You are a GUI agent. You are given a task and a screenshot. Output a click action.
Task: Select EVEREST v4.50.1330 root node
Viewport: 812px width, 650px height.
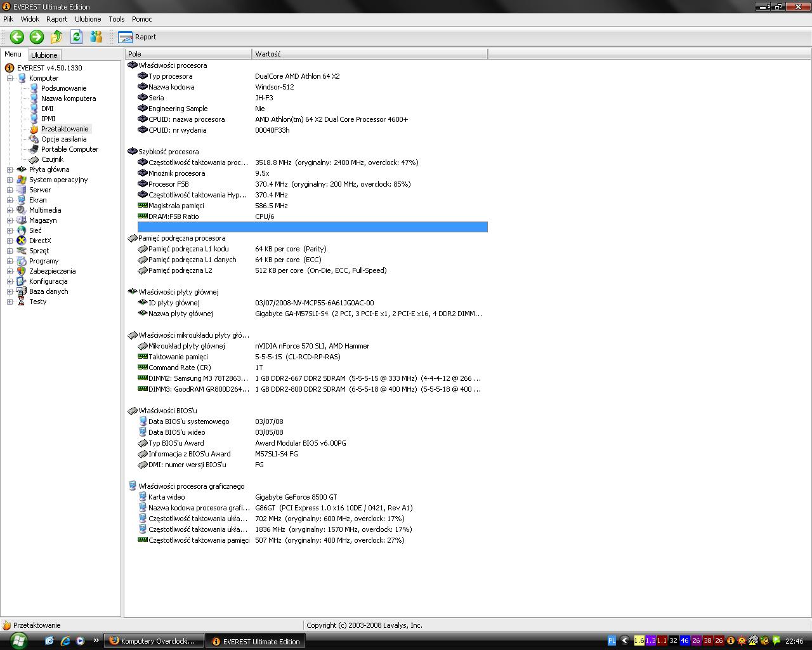[49, 68]
